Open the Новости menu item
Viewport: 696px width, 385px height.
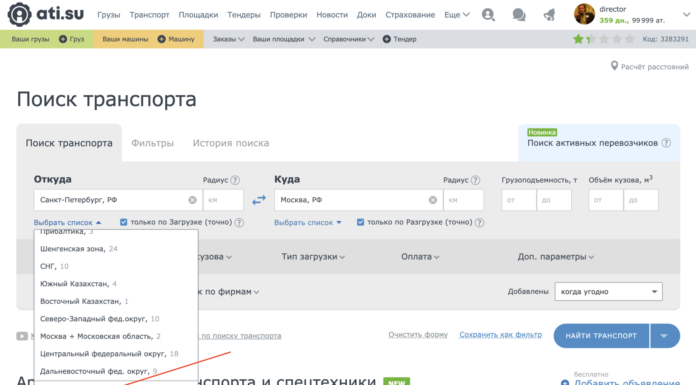coord(332,15)
